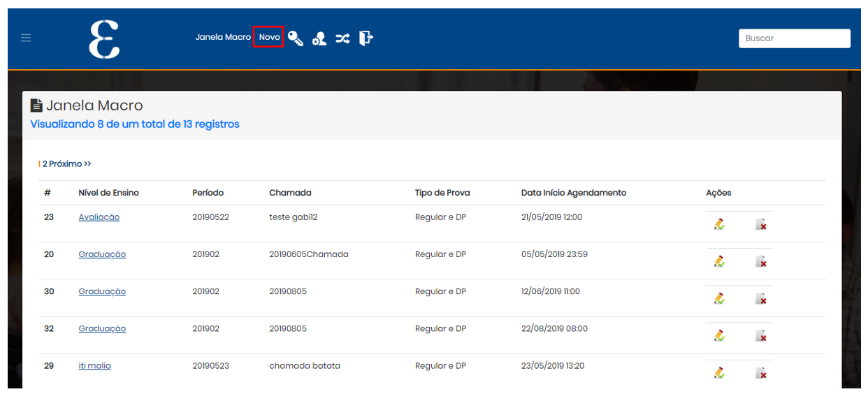Delete record 32 with red-x icon
This screenshot has height=394, width=868.
[761, 335]
